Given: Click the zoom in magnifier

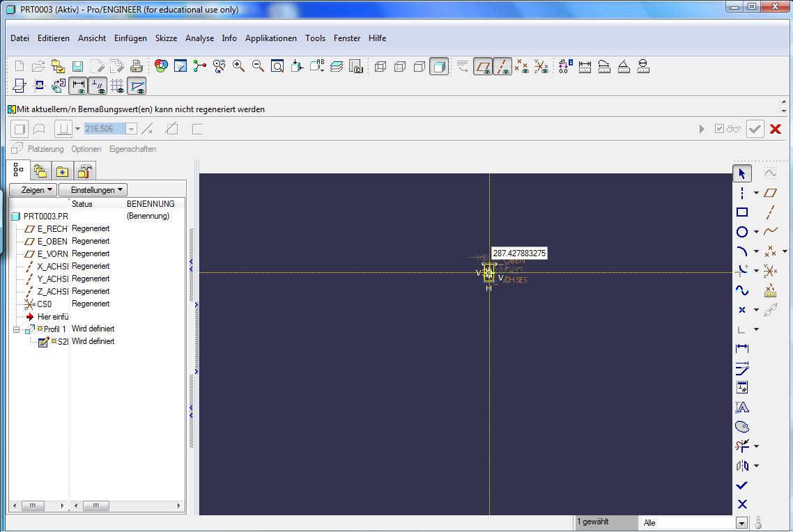Looking at the screenshot, I should [238, 65].
